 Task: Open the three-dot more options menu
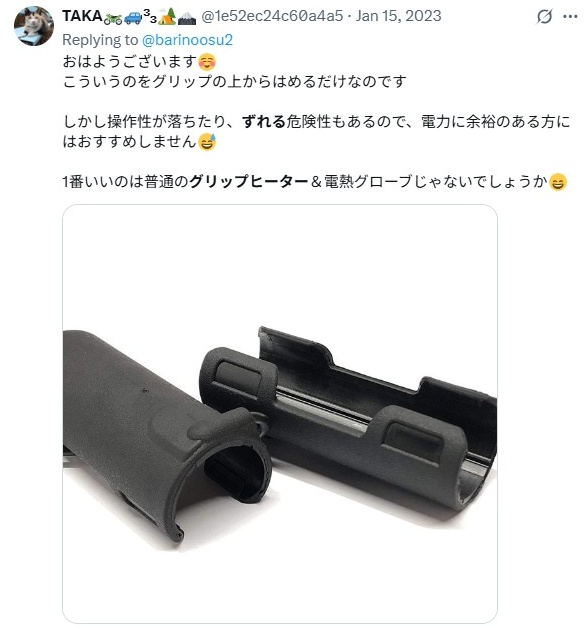[x=570, y=17]
